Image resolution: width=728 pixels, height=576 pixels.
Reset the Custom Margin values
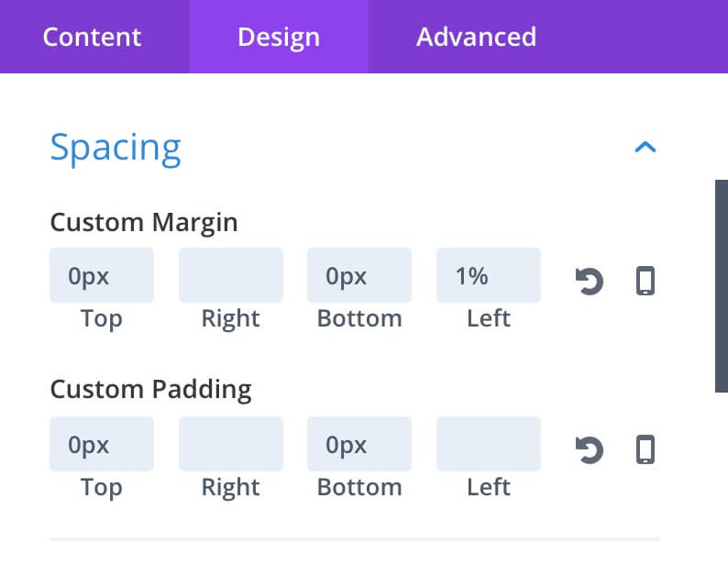[x=590, y=281]
